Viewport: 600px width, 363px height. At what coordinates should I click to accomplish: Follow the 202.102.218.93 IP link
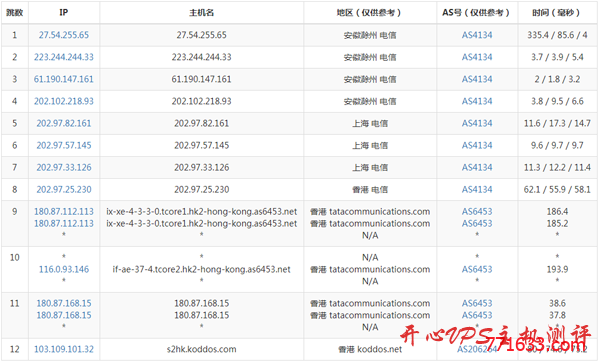(64, 101)
